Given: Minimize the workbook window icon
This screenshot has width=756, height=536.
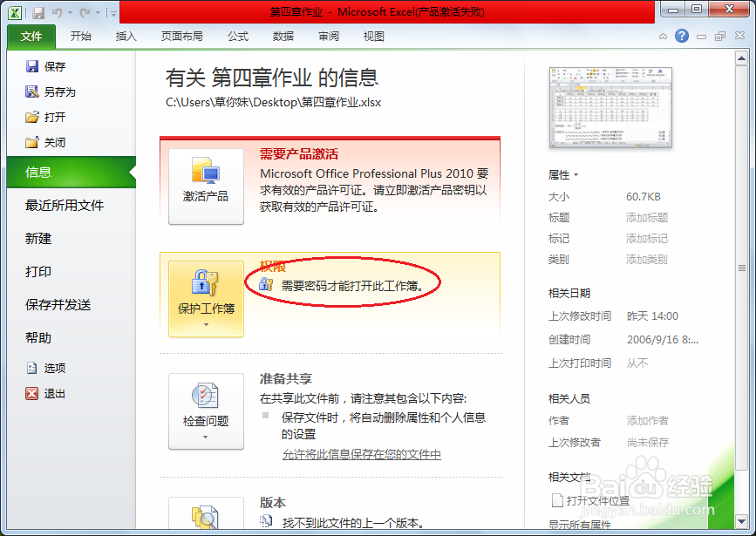Looking at the screenshot, I should 701,36.
